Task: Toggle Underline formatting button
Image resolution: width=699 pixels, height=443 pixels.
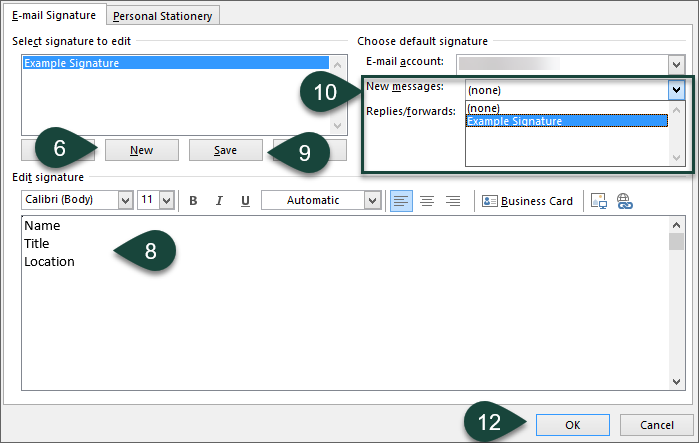Action: coord(244,201)
